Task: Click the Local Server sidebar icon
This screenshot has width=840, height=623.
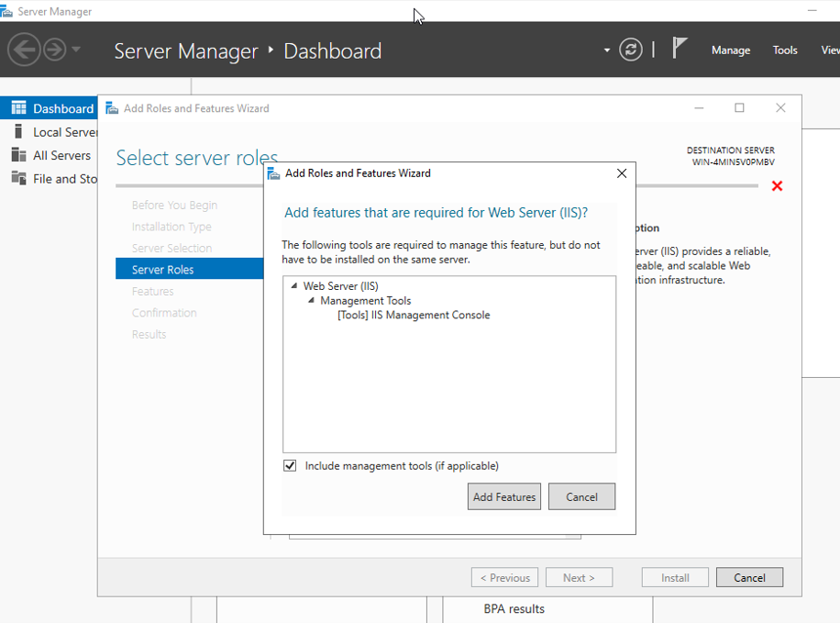Action: 18,132
